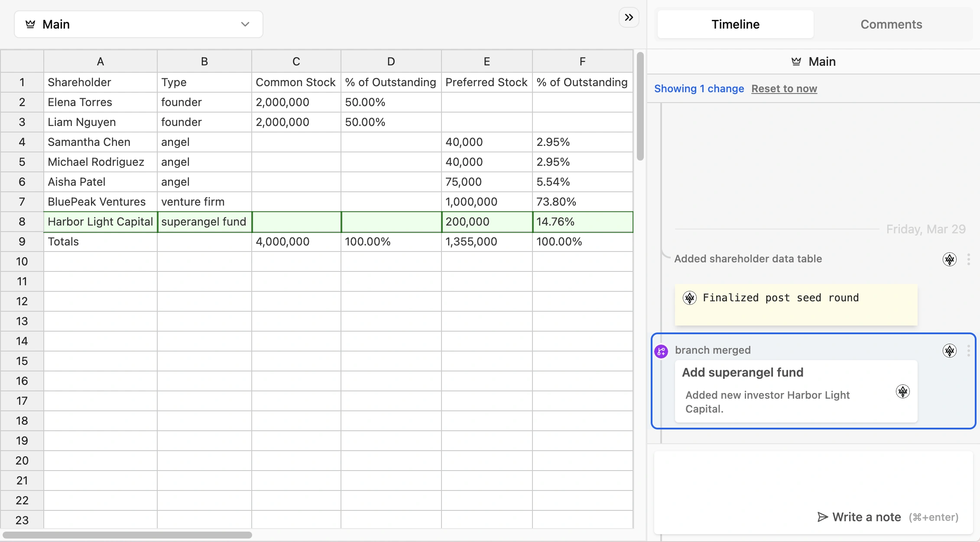Select the Harbor Light Capital cell
980x542 pixels.
point(100,222)
